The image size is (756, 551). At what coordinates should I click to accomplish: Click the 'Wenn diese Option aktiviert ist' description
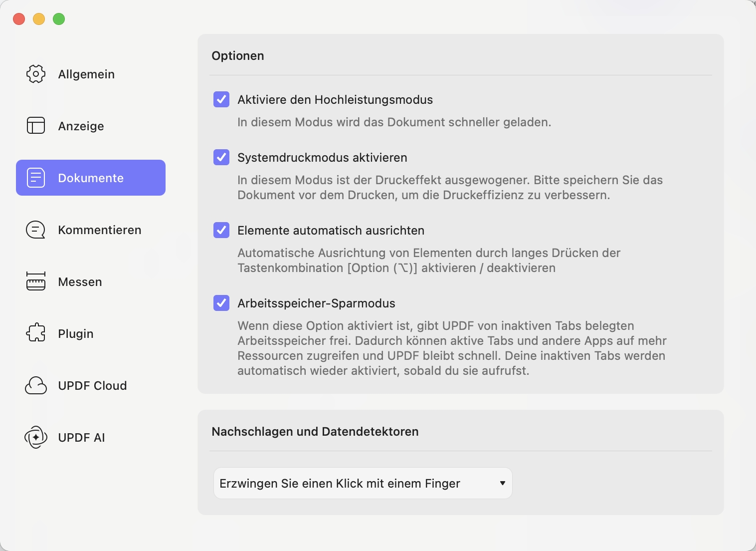pyautogui.click(x=452, y=348)
